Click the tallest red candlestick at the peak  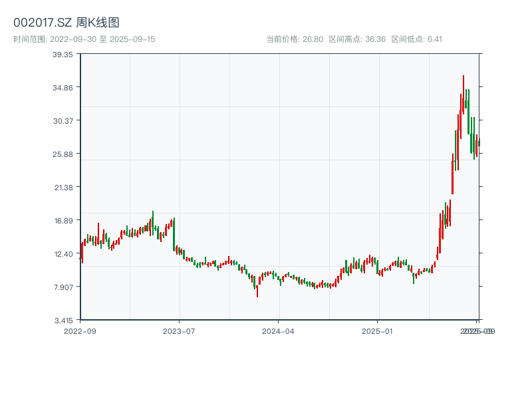pos(464,93)
